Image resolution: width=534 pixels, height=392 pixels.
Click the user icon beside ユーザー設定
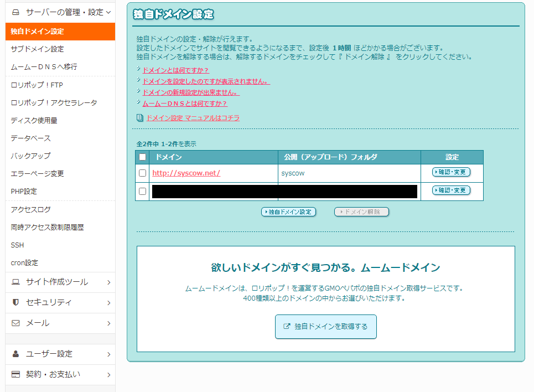pos(15,354)
